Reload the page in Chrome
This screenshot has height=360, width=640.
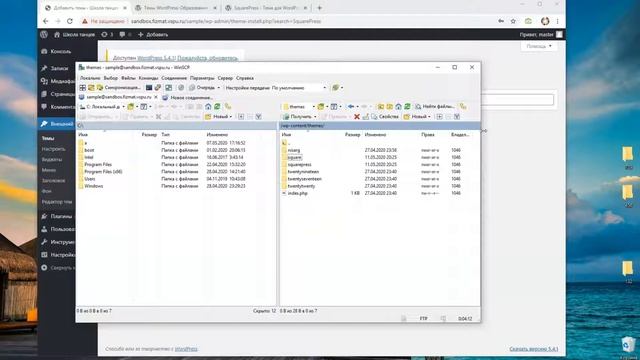pos(70,21)
